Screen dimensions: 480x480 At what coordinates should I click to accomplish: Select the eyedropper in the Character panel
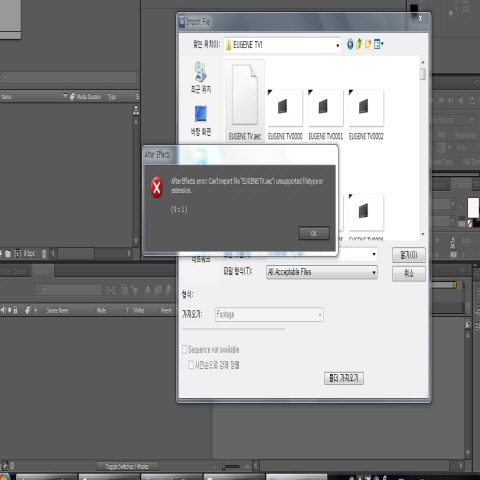(x=462, y=204)
